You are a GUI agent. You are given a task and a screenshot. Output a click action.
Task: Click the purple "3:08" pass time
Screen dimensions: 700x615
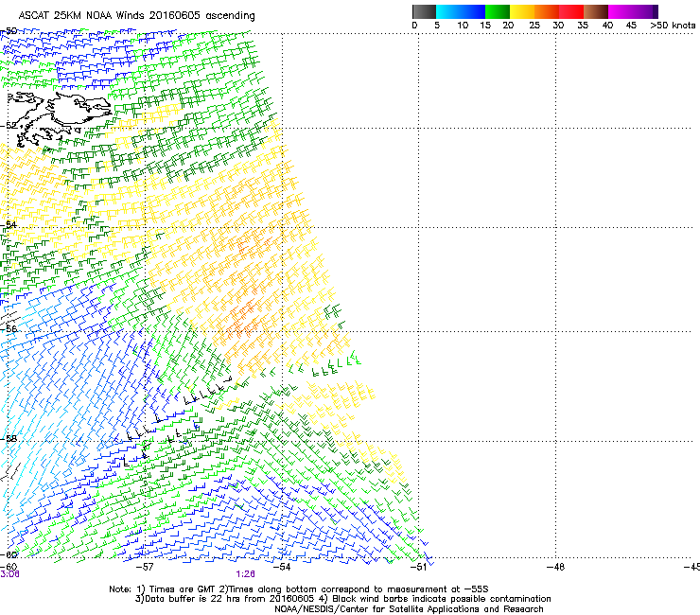(x=9, y=574)
